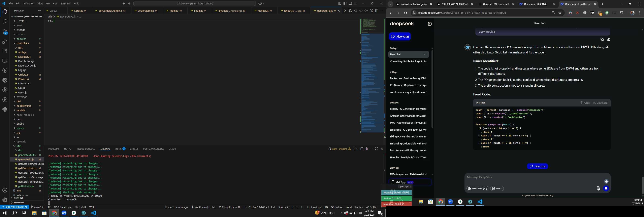Click the DeepSeek chat list scrollbar
Viewport: 644px width, 217px height.
tap(432, 89)
